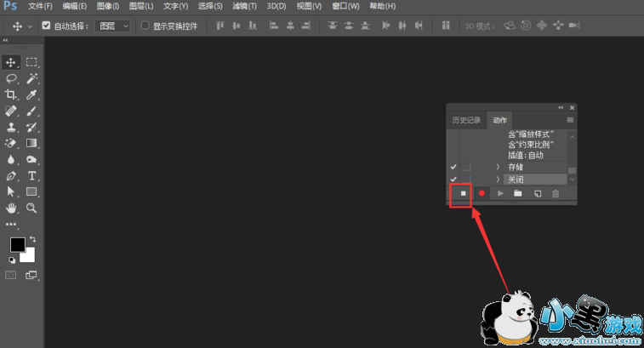Select the Lasso tool

coord(11,78)
